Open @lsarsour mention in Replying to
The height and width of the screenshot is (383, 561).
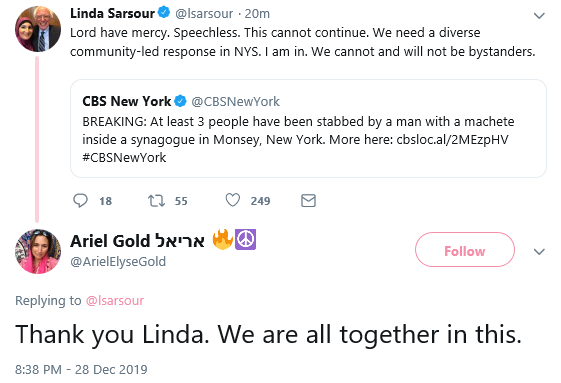[114, 301]
